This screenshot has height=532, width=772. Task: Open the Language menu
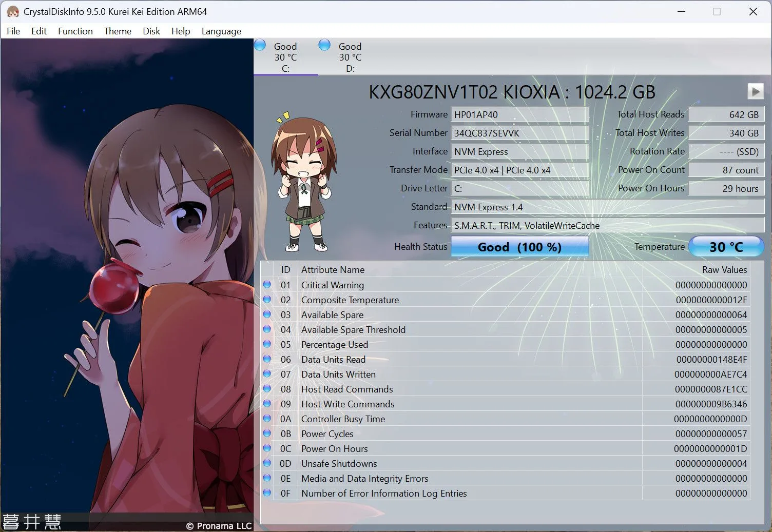pos(221,31)
